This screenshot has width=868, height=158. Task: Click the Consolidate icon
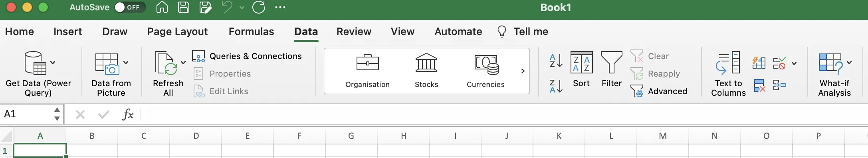pos(779,85)
